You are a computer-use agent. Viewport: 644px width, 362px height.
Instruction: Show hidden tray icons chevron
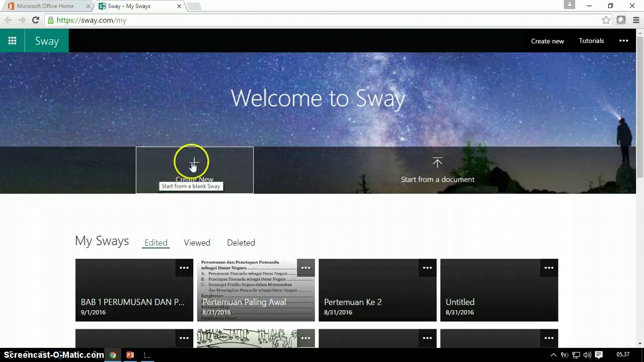[x=553, y=355]
